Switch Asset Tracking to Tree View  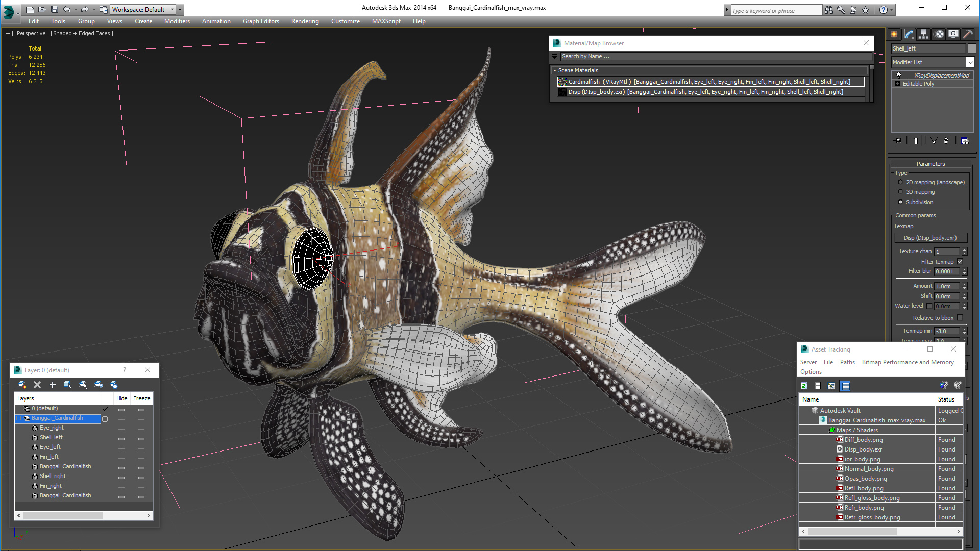click(x=831, y=386)
